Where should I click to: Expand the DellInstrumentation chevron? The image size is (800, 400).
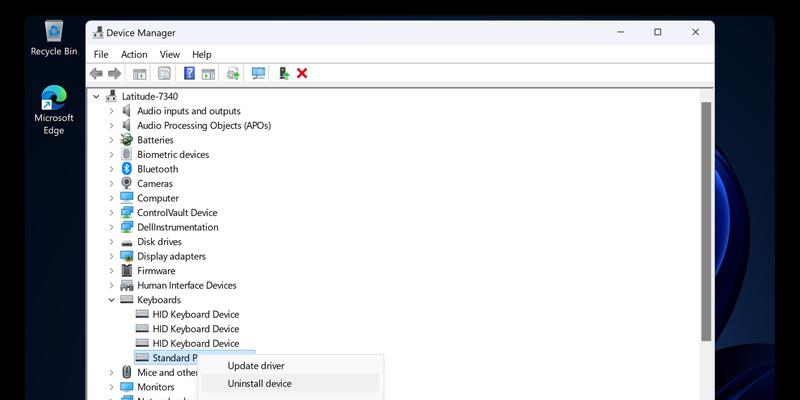pyautogui.click(x=111, y=227)
